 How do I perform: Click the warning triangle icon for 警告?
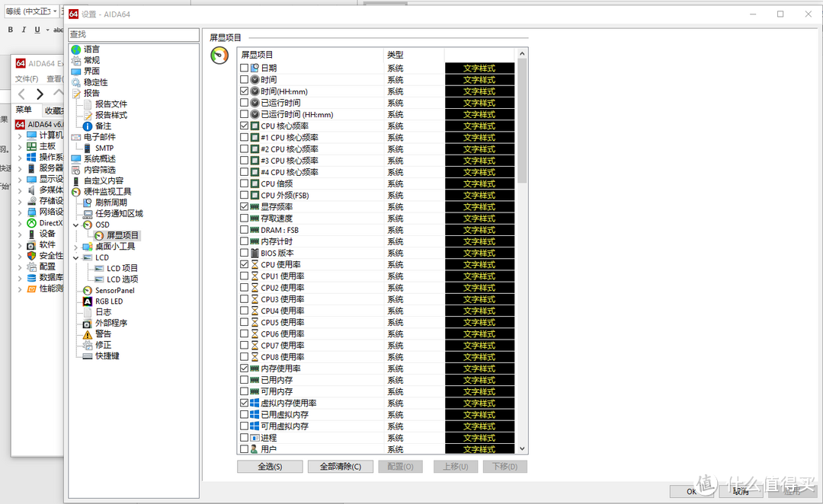coord(88,334)
